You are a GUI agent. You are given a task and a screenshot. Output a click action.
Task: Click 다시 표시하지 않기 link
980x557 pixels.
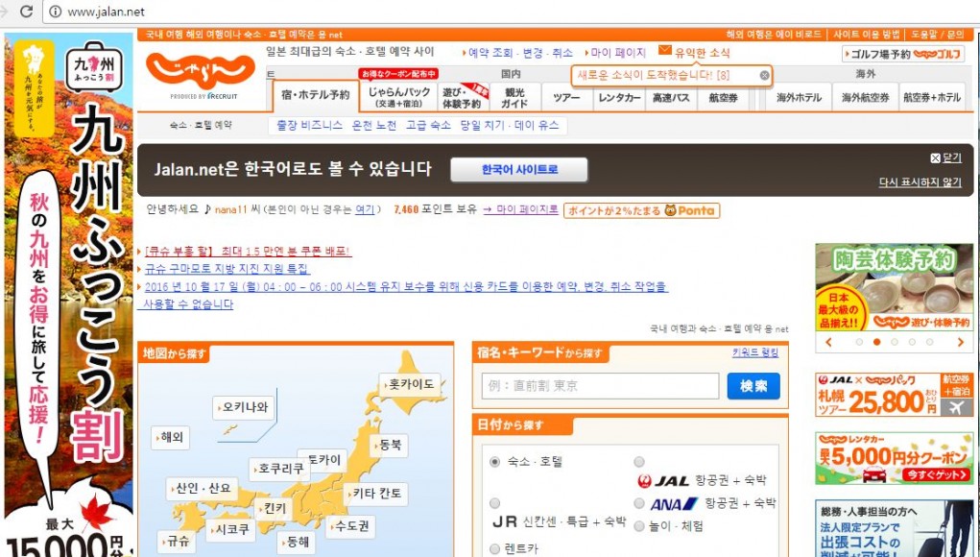(x=920, y=182)
